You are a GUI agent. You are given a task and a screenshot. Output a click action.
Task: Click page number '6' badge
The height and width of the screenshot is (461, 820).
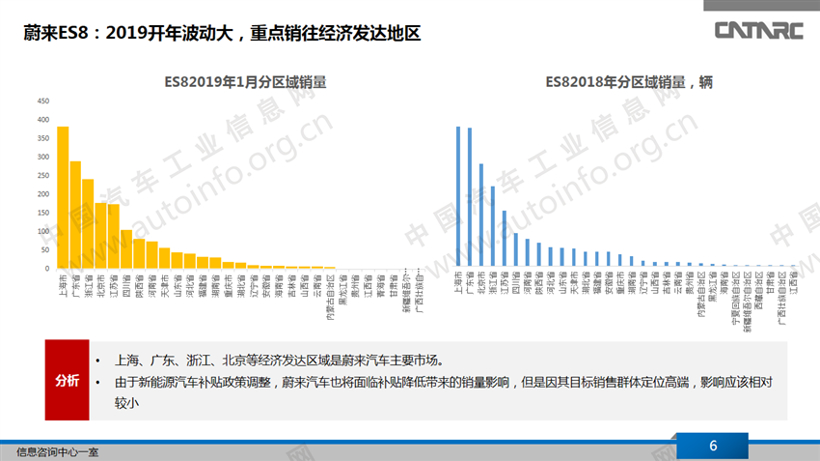click(712, 446)
